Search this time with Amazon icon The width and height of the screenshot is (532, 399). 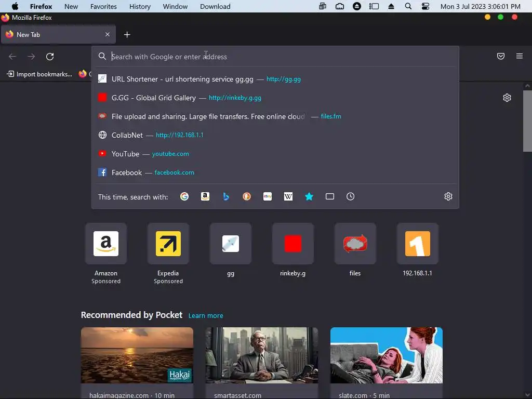(x=205, y=196)
